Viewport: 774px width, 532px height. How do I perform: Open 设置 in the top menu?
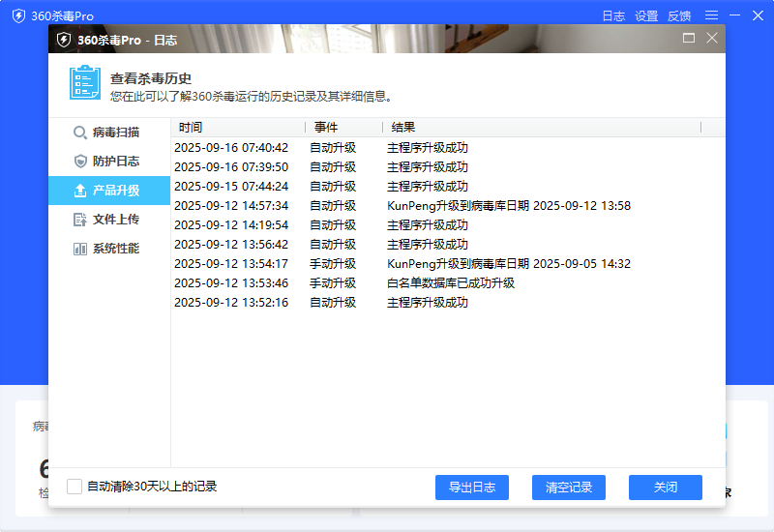pos(646,16)
